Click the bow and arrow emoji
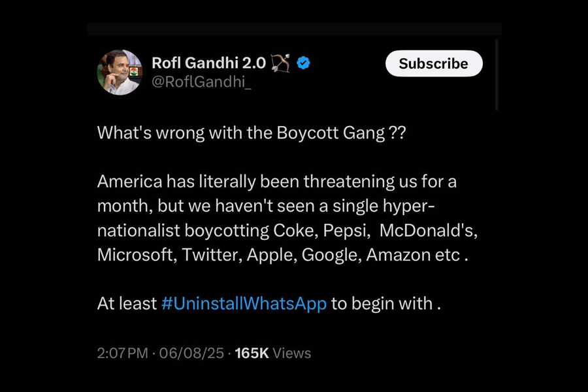 click(x=282, y=63)
